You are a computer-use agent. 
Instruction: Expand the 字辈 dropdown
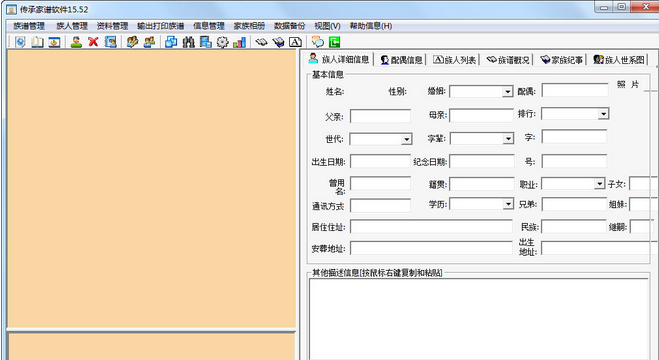508,138
